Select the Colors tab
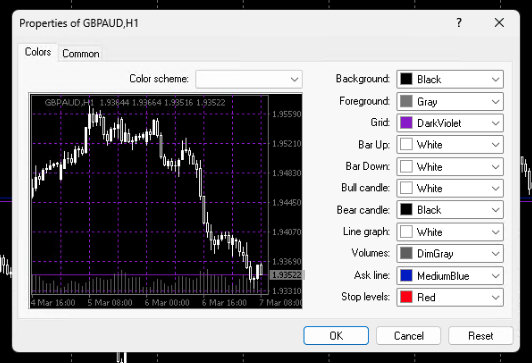Viewport: 532px width, 363px height. point(38,52)
